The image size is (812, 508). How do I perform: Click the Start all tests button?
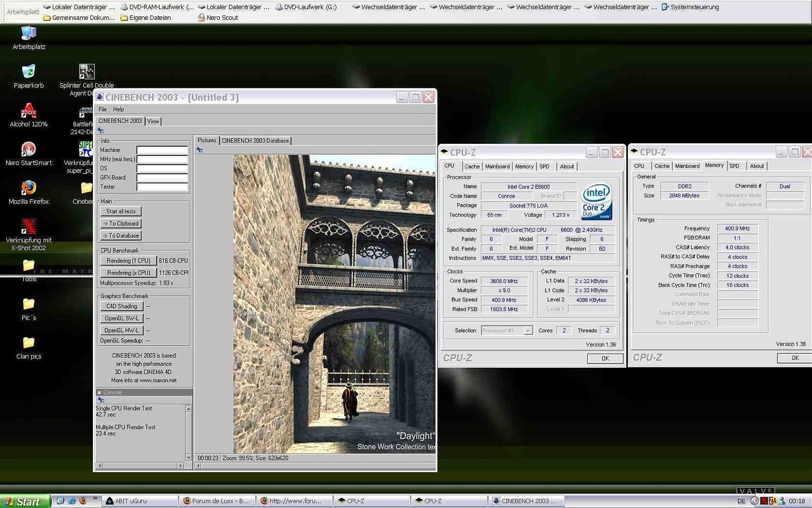coord(121,211)
